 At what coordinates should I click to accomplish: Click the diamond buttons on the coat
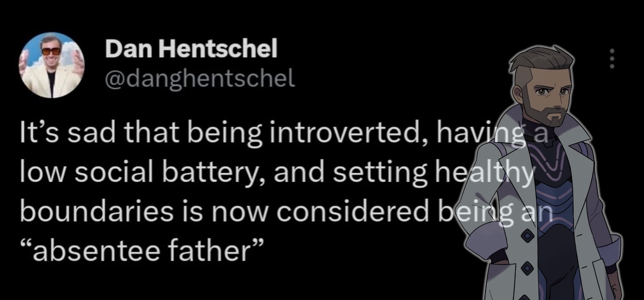pos(529,251)
